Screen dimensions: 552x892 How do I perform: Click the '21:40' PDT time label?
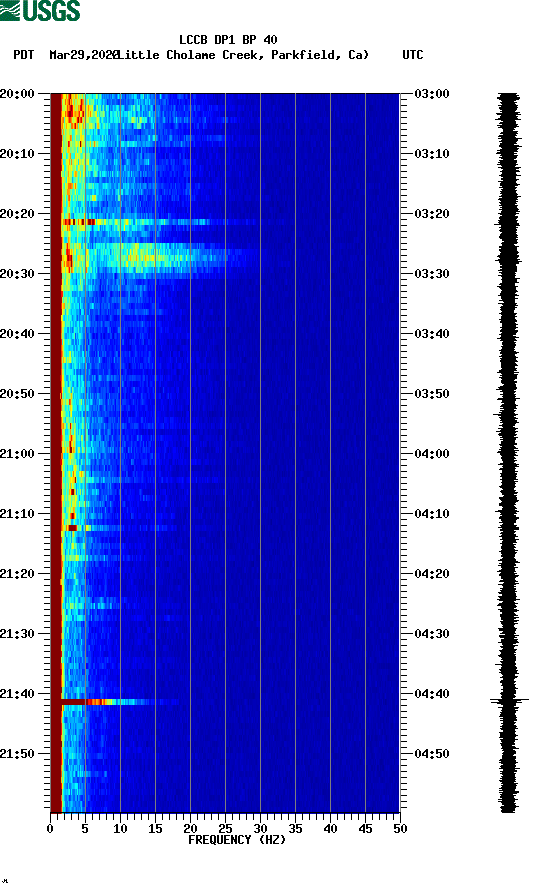17,693
